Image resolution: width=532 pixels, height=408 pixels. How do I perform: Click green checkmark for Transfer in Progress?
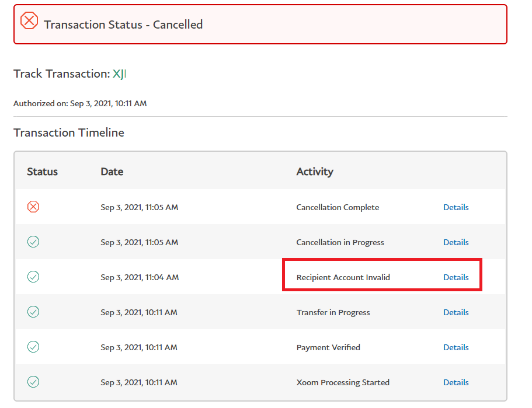tap(33, 312)
